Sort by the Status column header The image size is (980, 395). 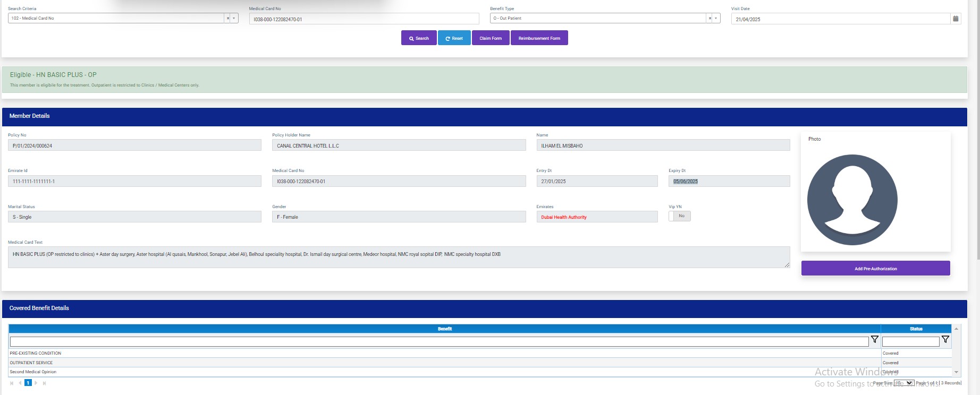(916, 329)
